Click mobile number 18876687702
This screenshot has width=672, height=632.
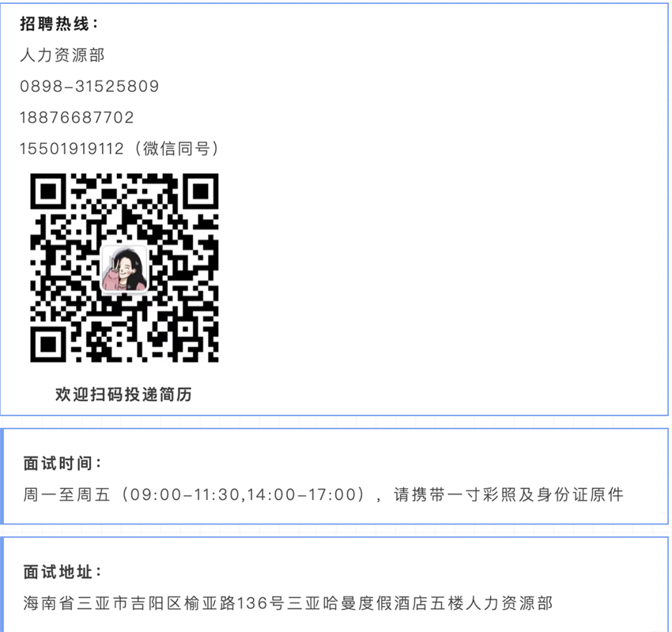click(77, 118)
